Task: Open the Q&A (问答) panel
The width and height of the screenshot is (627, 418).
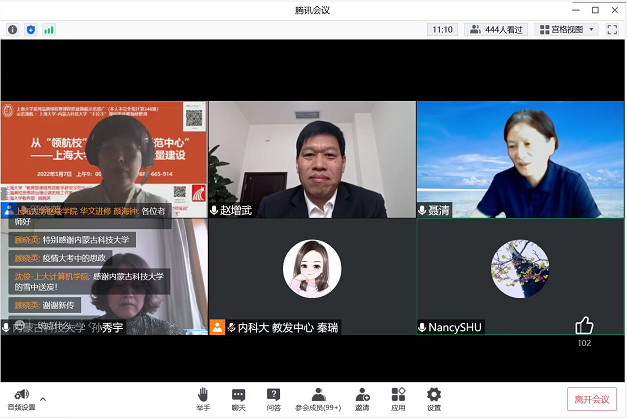Action: pyautogui.click(x=273, y=397)
